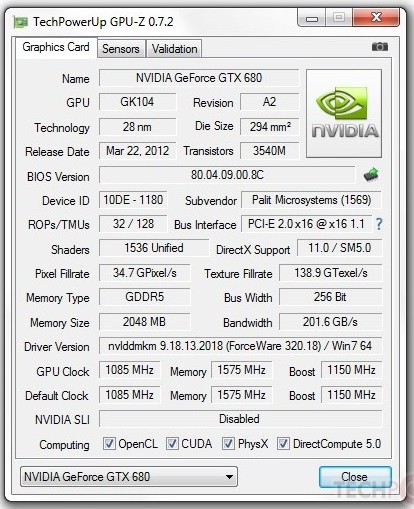
Task: Click Bus Interface value PCI-E 2.0 x16
Action: (x=306, y=224)
